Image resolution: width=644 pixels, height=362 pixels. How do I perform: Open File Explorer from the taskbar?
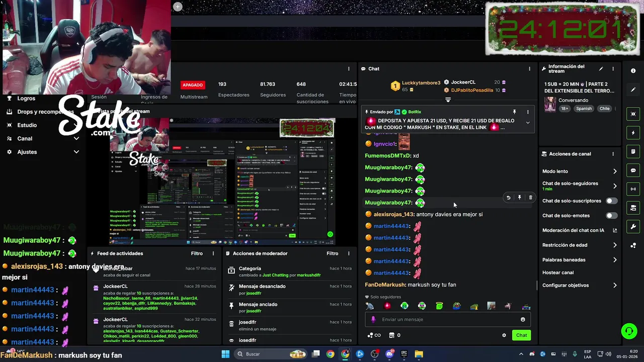tap(419, 354)
